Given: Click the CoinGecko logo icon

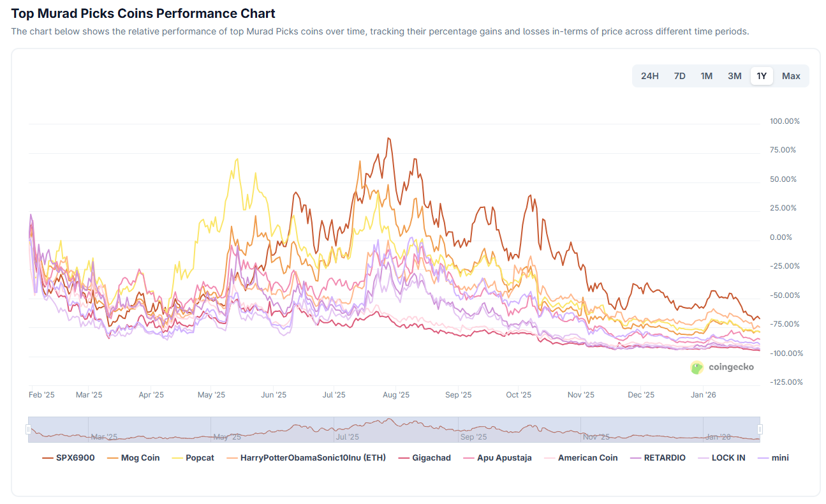Looking at the screenshot, I should pyautogui.click(x=696, y=367).
